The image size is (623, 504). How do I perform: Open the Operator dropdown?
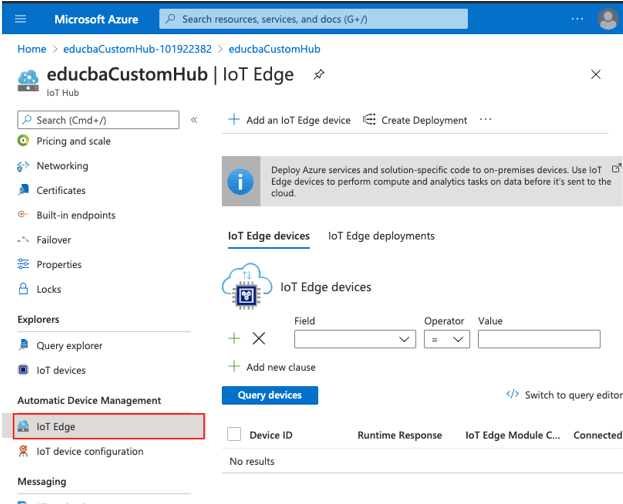(447, 339)
